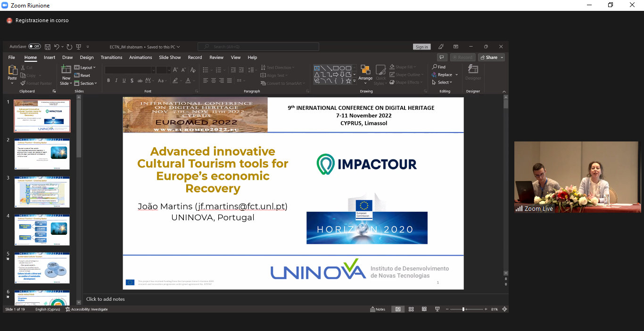Screen dimensions: 644x331
Task: Select the star shape in the shapes gallery
Action: 348,81
